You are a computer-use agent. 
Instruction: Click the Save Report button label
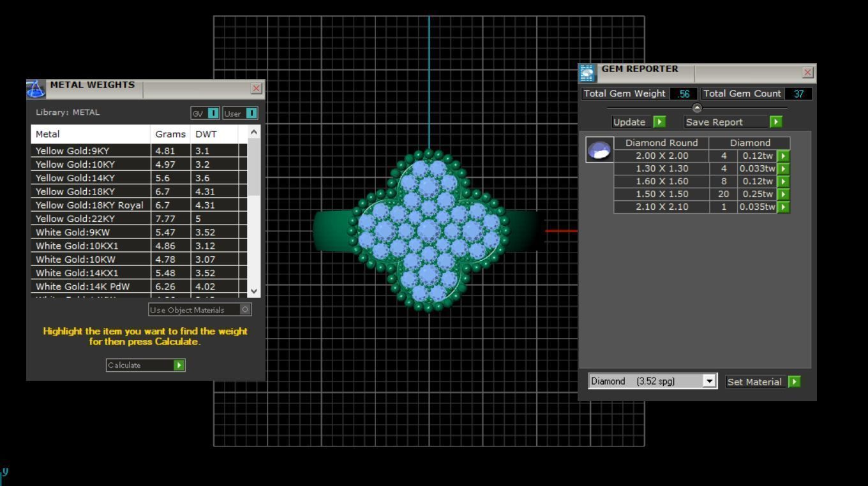(714, 122)
